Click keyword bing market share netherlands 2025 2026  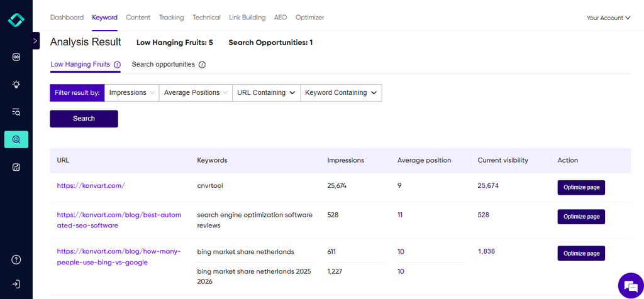click(254, 276)
